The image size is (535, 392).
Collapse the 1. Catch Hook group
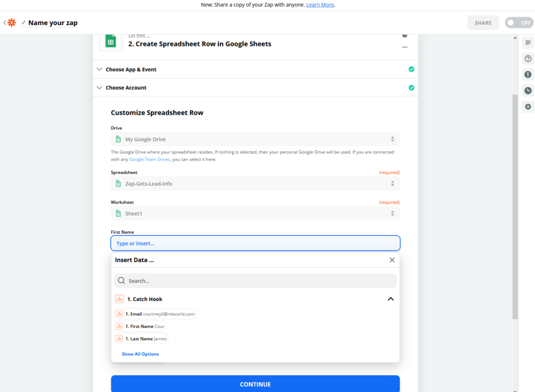tap(391, 299)
